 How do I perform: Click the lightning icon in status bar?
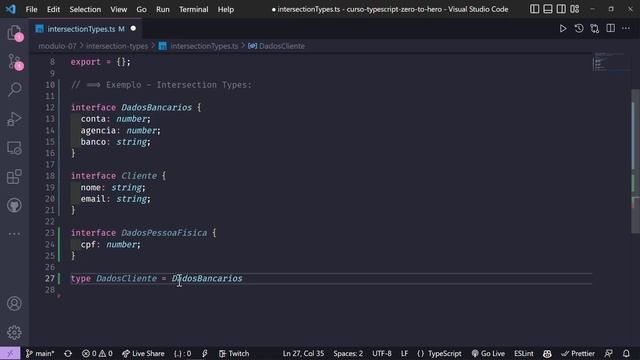204,353
